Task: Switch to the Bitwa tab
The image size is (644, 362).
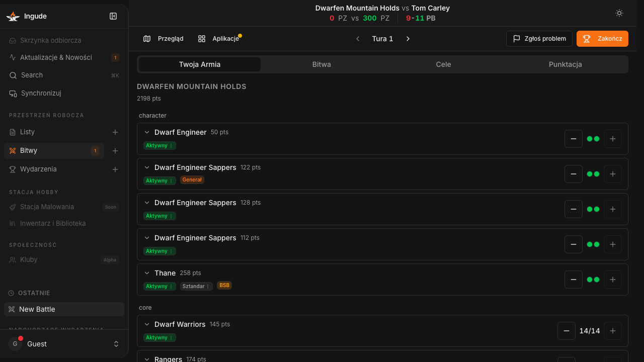Action: (x=321, y=64)
